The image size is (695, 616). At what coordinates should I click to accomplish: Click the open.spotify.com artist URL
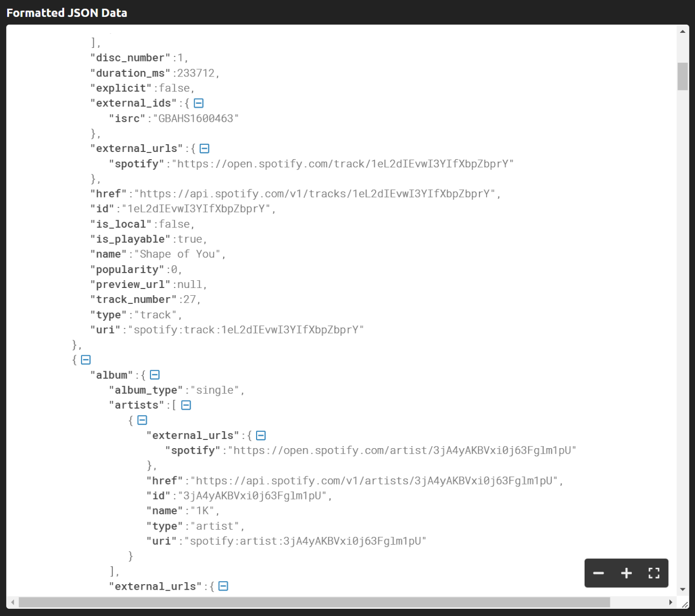click(402, 451)
